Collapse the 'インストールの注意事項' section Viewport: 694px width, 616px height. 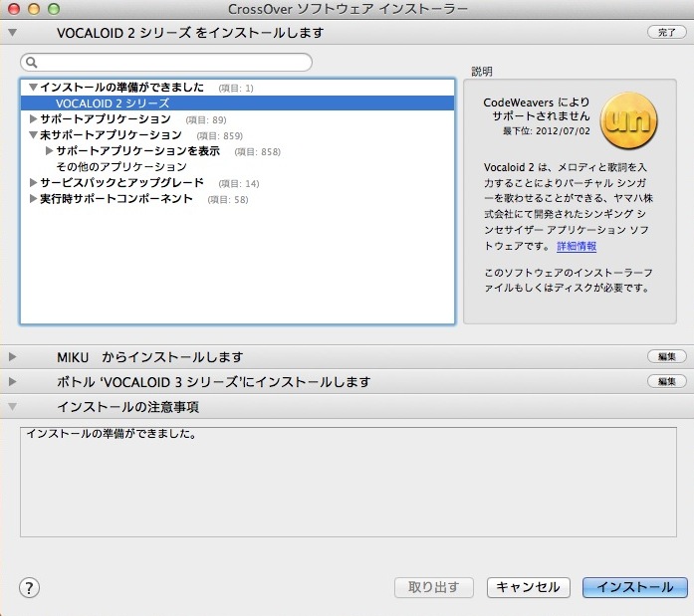12,406
